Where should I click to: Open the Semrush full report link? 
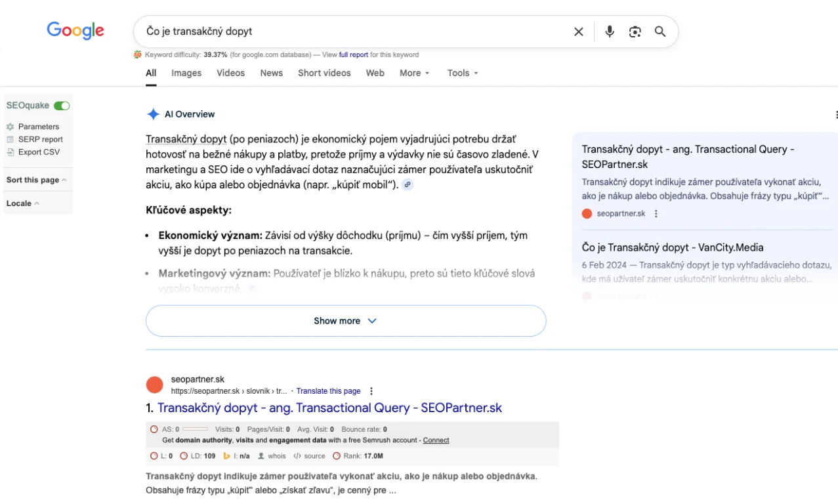(x=353, y=55)
